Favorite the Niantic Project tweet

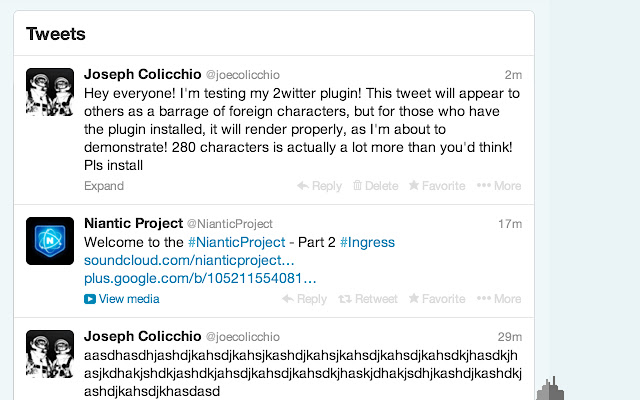[436, 299]
